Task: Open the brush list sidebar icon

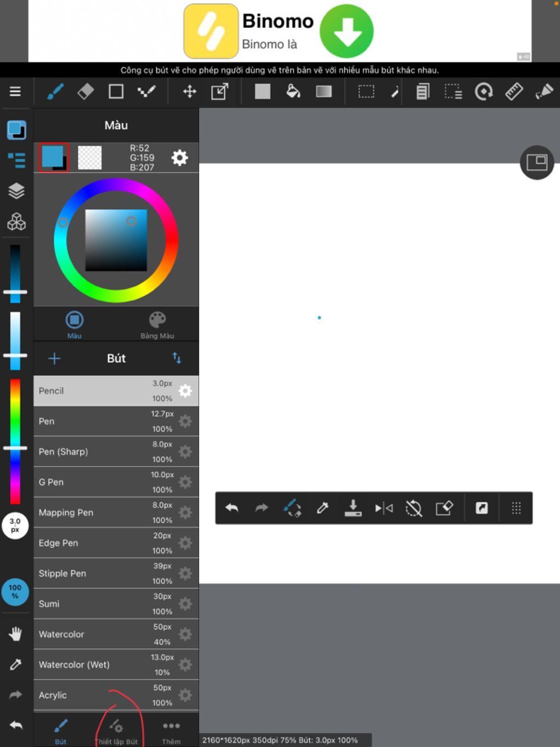Action: (16, 160)
